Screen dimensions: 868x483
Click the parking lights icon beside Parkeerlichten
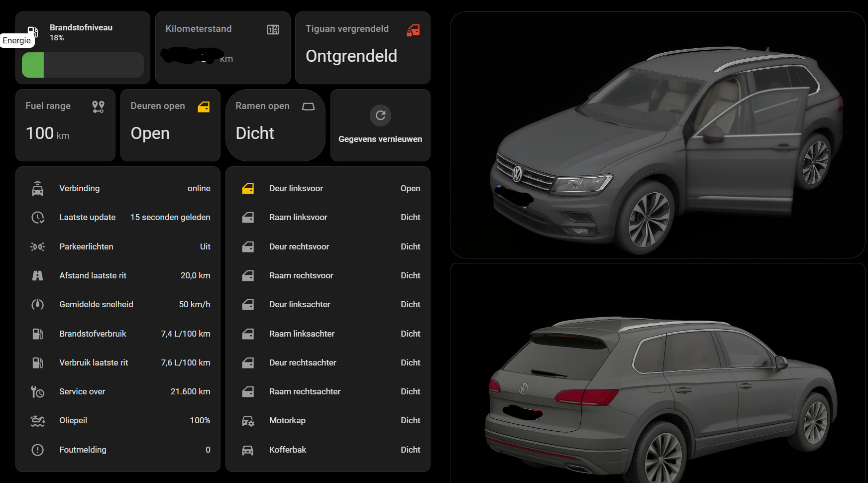(38, 246)
